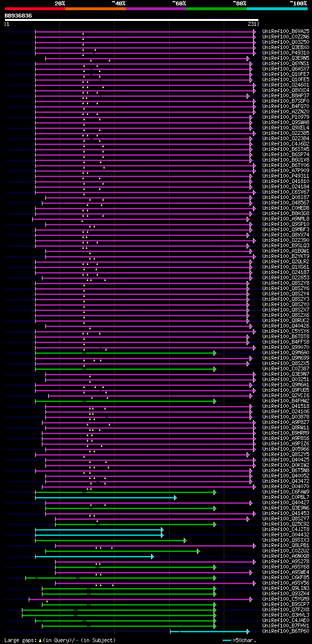Select hit UniRef100_Q41453
Image resolution: width=312 pixels, height=644 pixels.
286,513
